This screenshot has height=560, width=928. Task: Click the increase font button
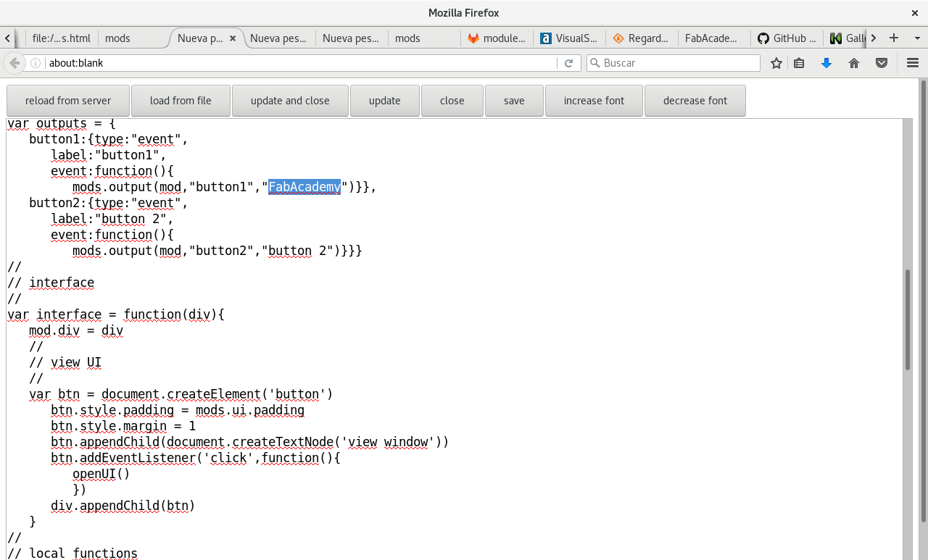pyautogui.click(x=594, y=101)
